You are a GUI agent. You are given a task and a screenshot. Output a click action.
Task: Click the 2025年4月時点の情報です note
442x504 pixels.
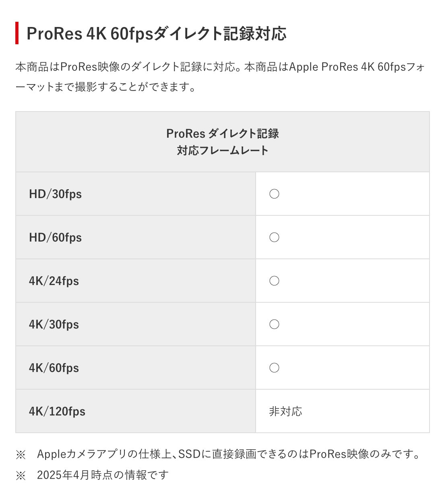coord(103,475)
